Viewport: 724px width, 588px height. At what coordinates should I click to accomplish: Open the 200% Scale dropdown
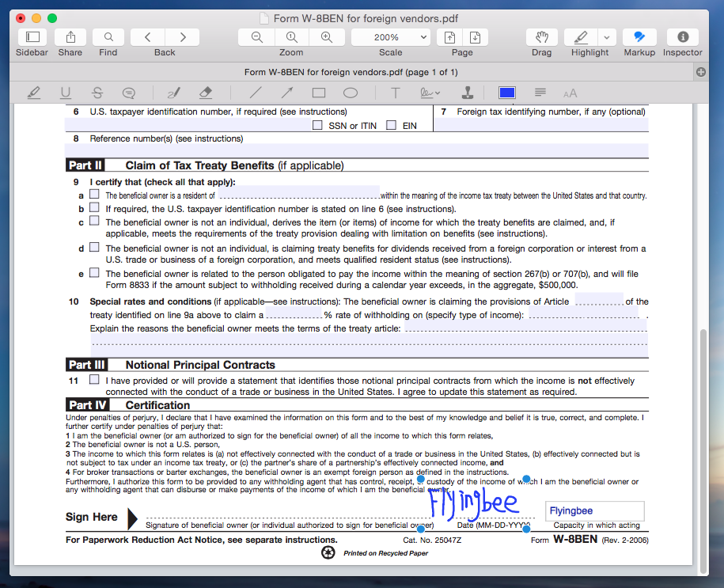pyautogui.click(x=391, y=37)
